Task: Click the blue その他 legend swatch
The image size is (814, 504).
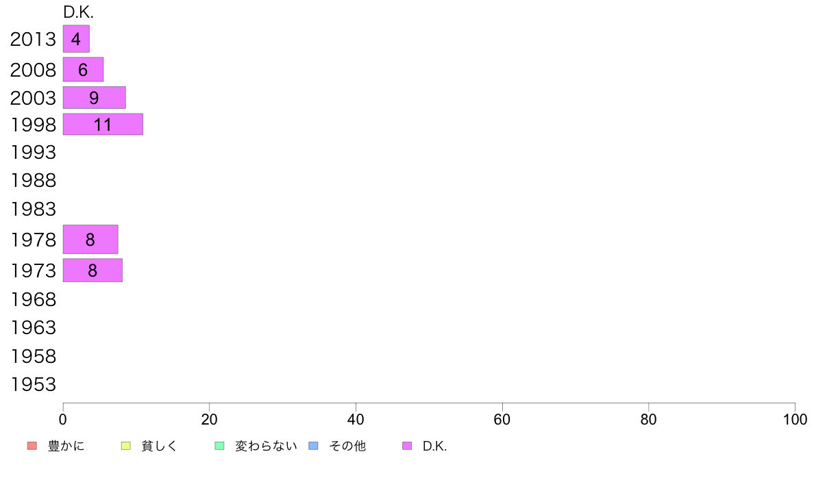Action: [x=313, y=446]
